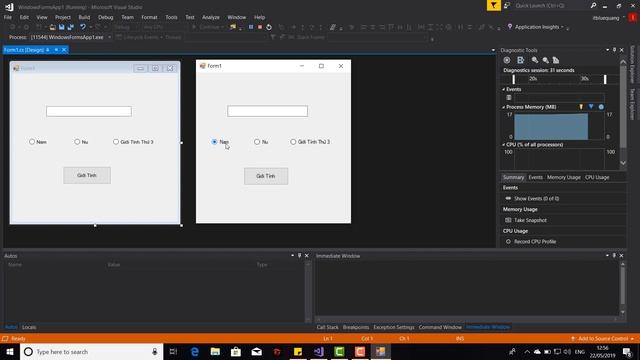The width and height of the screenshot is (640, 360).
Task: Open the document tab list dropdown arrow
Action: point(493,50)
